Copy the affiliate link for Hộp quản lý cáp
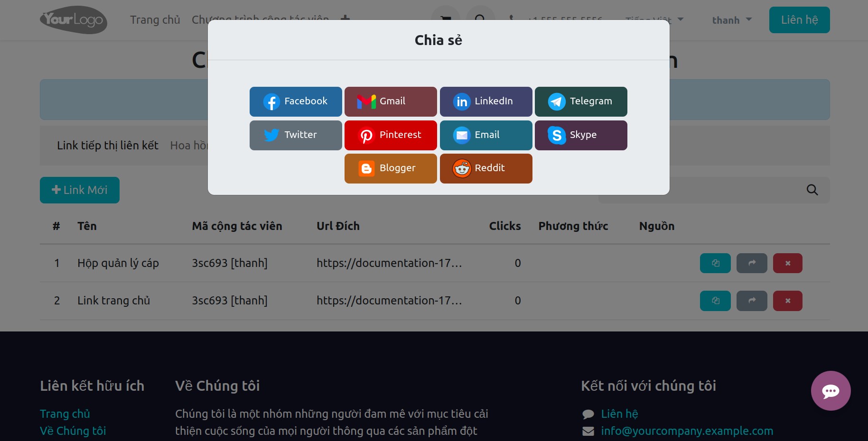868x441 pixels. click(715, 263)
